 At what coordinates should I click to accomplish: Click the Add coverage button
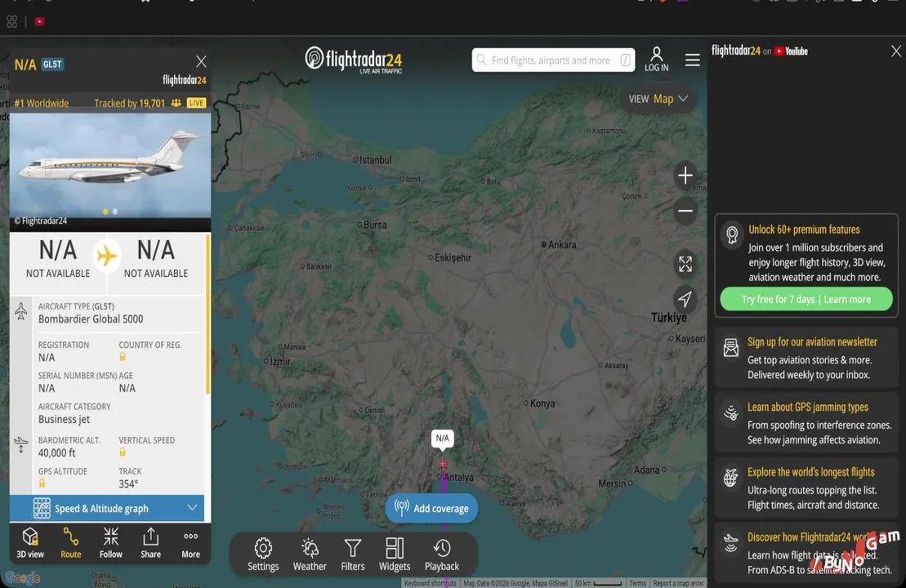point(431,508)
